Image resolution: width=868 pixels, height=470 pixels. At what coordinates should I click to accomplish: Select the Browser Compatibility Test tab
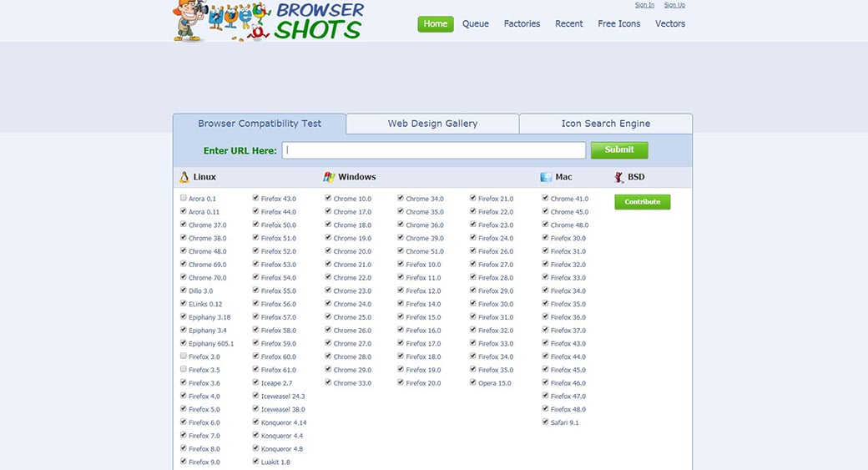click(260, 124)
